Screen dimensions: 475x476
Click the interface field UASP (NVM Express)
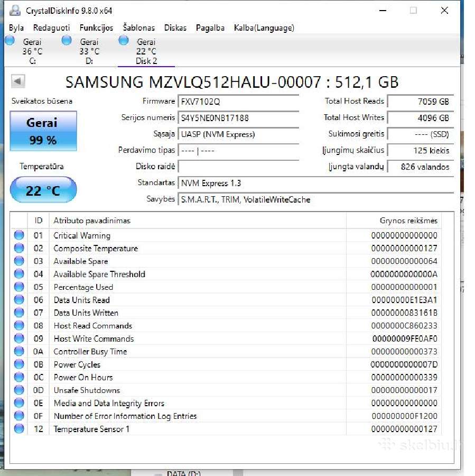(238, 134)
